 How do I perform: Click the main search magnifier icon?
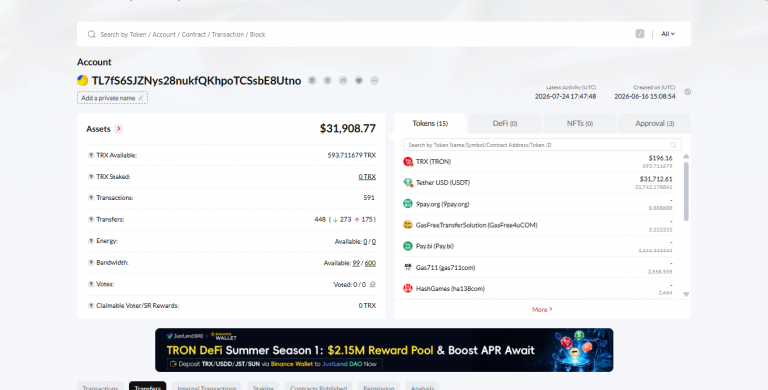tap(92, 34)
